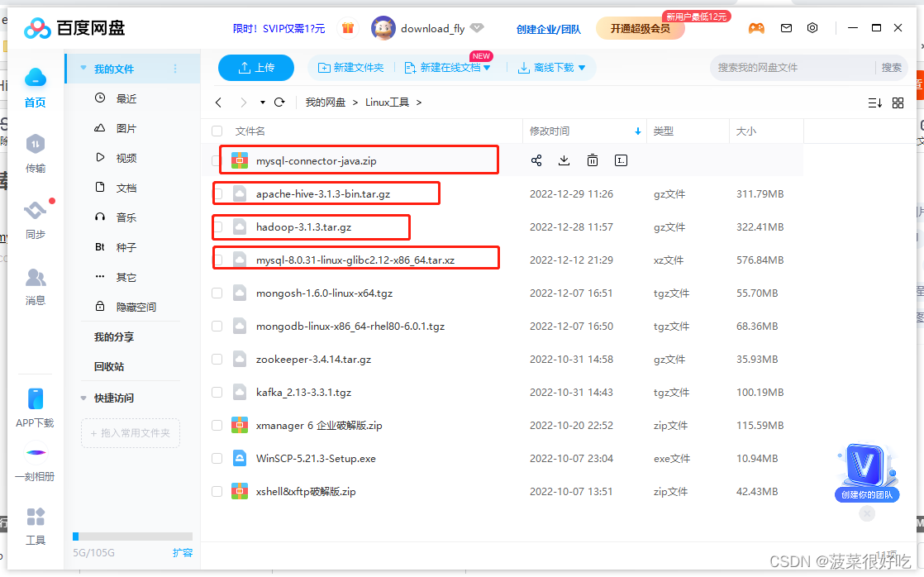This screenshot has width=924, height=577.
Task: Open the sort order icon
Action: [x=875, y=103]
